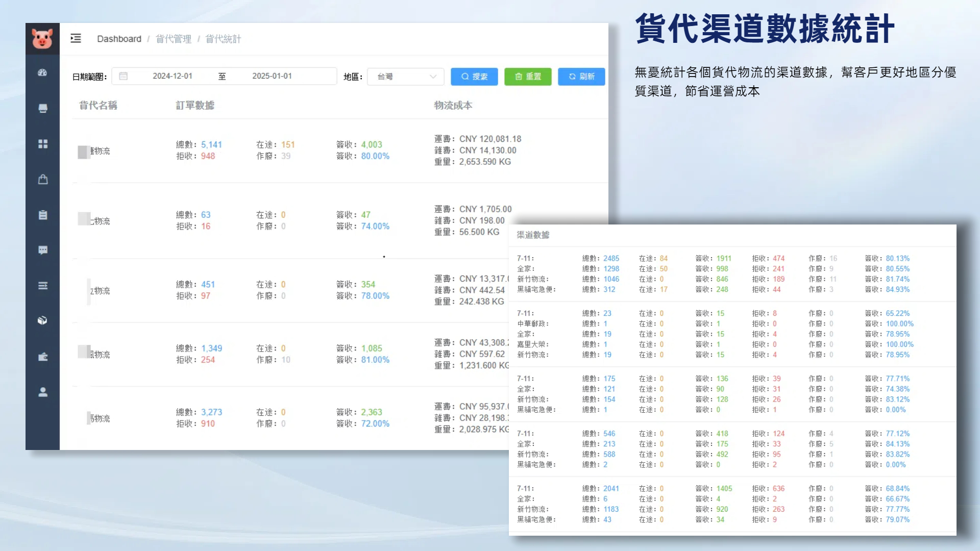Click the sign rate 80.00%
Screen dimensions: 980x551
[x=375, y=156]
